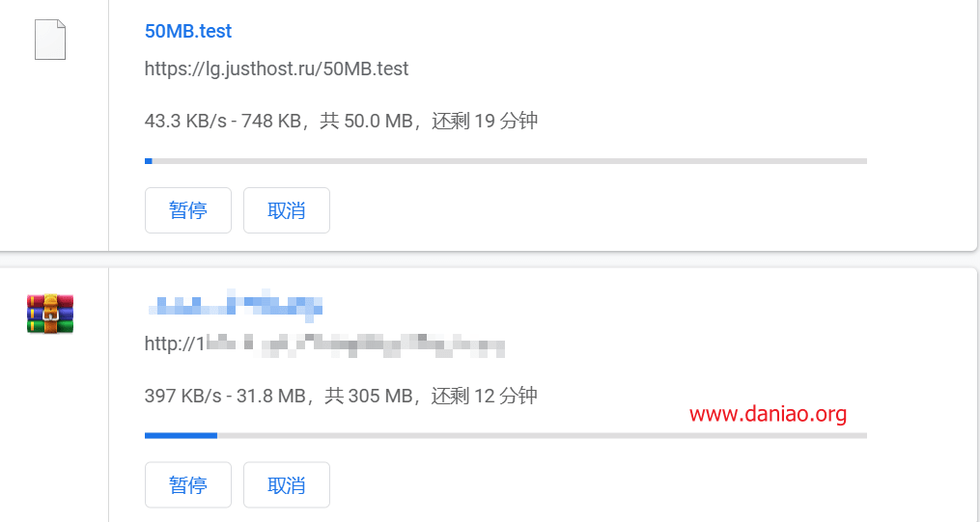Open the lg.justhost.ru source URL
This screenshot has height=522, width=980.
tap(276, 69)
